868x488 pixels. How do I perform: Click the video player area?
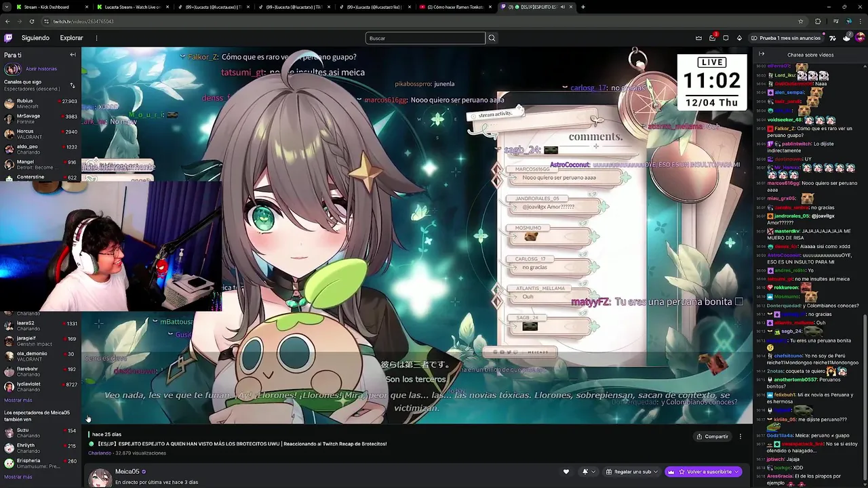[x=416, y=235]
